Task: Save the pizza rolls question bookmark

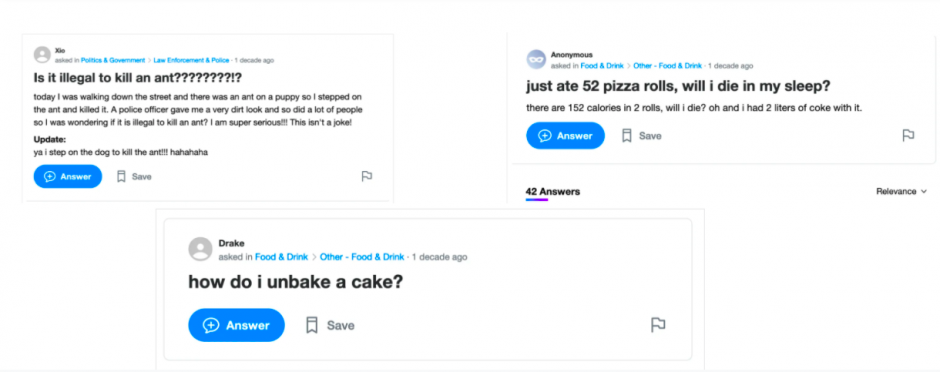Action: [x=641, y=136]
